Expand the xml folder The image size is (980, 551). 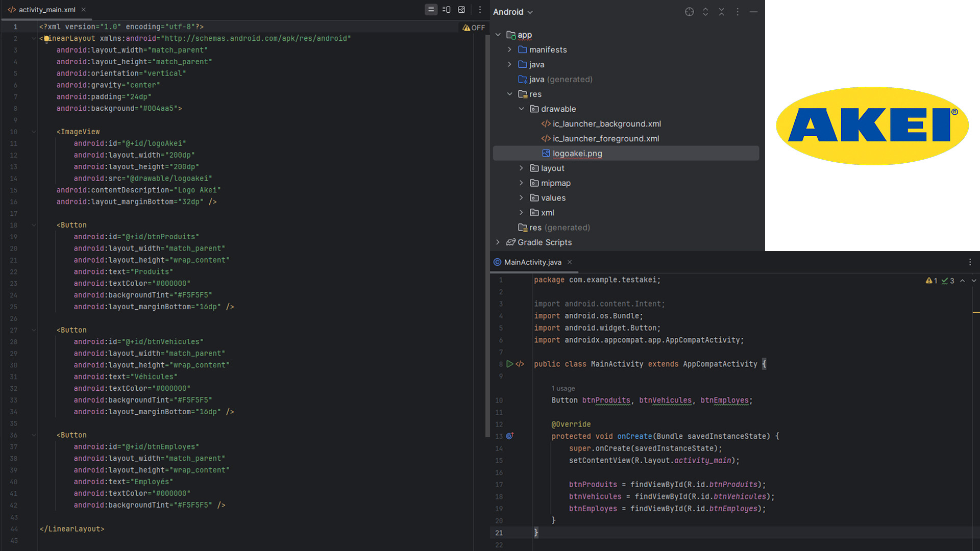click(521, 213)
